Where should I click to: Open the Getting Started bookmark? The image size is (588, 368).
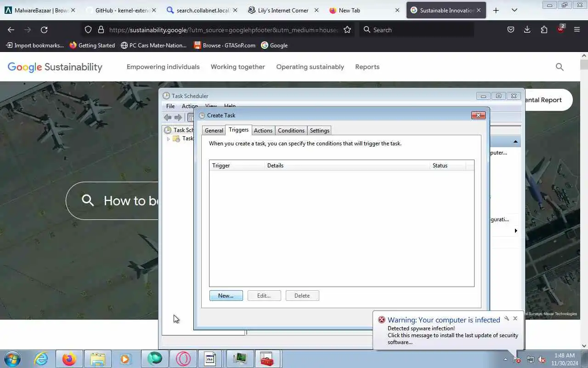[92, 45]
